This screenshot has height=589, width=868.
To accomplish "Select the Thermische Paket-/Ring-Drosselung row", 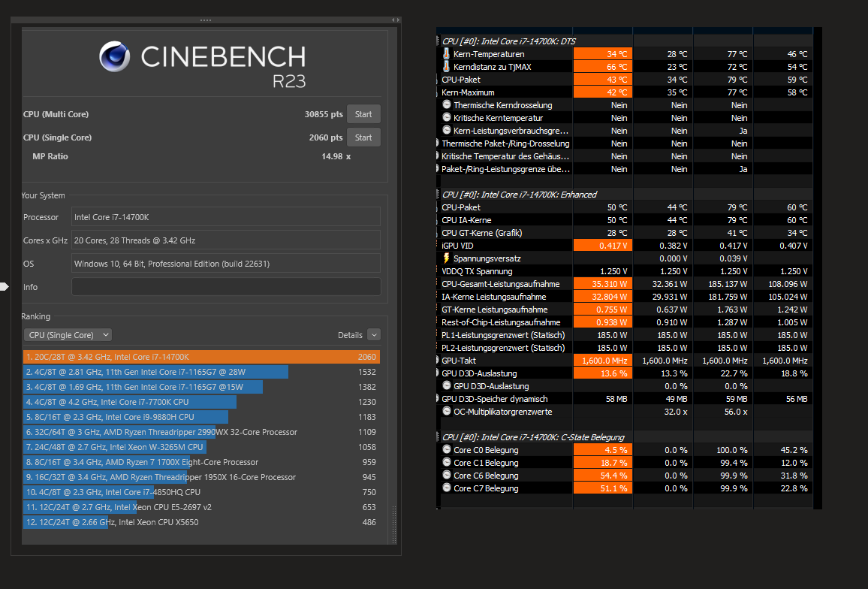I will tap(624, 143).
